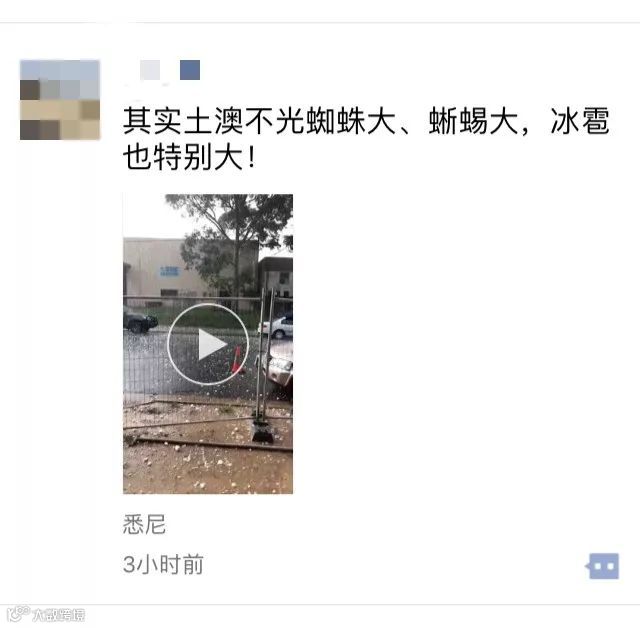Click the fence post base in video preview
Image resolution: width=640 pixels, height=628 pixels.
[263, 432]
